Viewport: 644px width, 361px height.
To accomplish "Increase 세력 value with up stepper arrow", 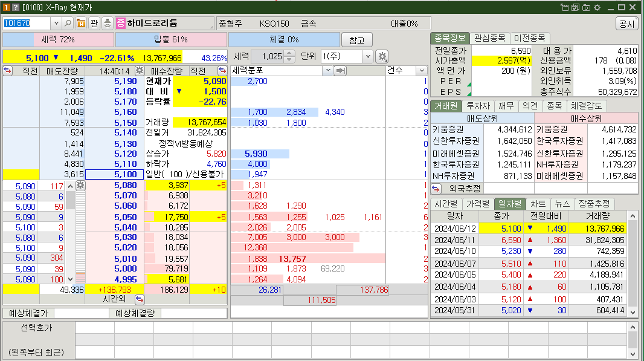I will (x=289, y=53).
